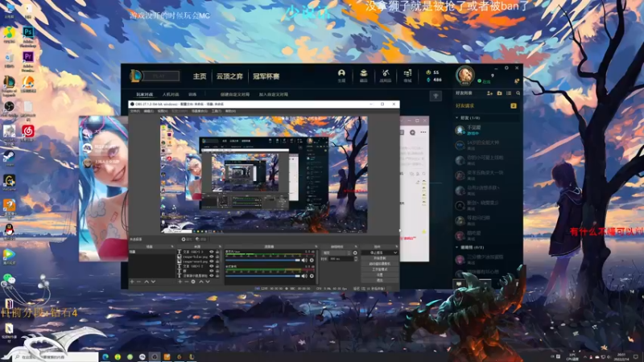The width and height of the screenshot is (644, 362).
Task: Mute the bottom audio mixer track speaker
Action: 304,276
